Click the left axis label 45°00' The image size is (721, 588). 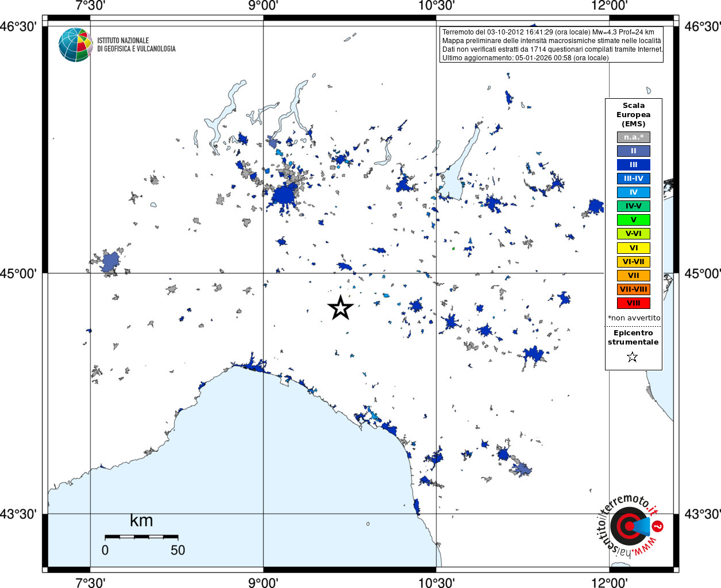18,273
